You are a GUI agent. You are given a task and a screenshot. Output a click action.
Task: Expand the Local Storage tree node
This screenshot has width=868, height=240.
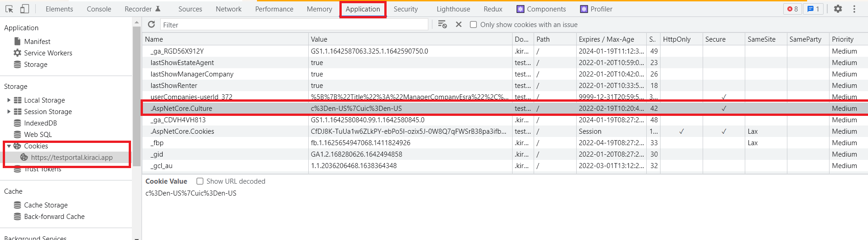point(9,100)
